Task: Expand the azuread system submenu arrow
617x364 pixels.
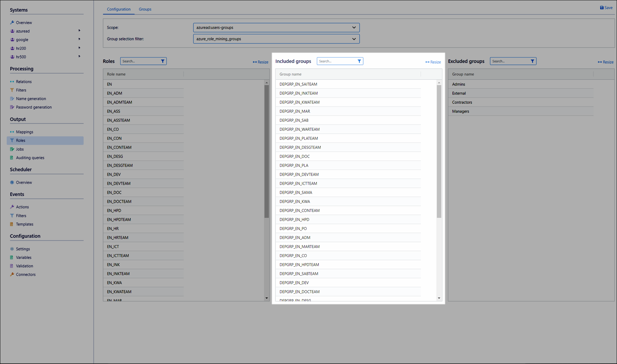Action: click(79, 31)
